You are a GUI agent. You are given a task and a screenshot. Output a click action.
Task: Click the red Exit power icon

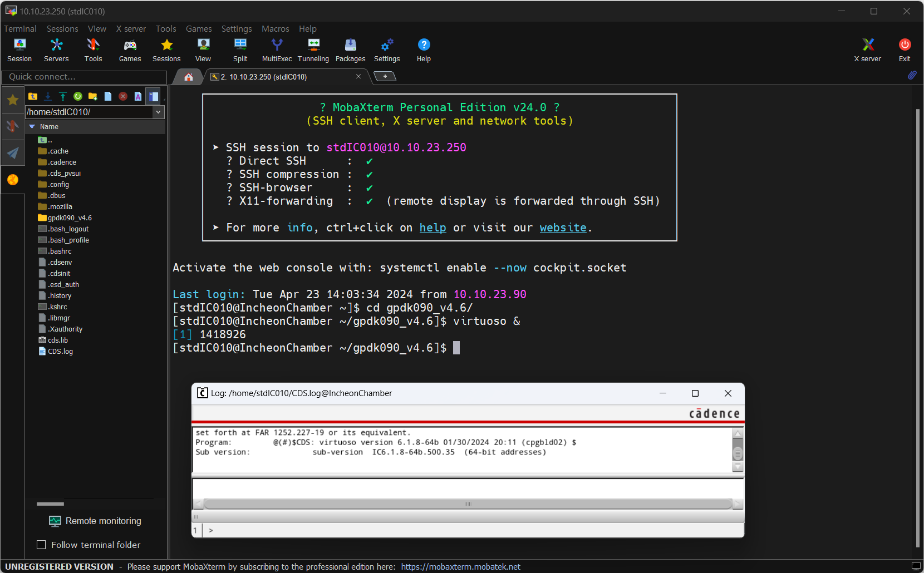pyautogui.click(x=905, y=50)
